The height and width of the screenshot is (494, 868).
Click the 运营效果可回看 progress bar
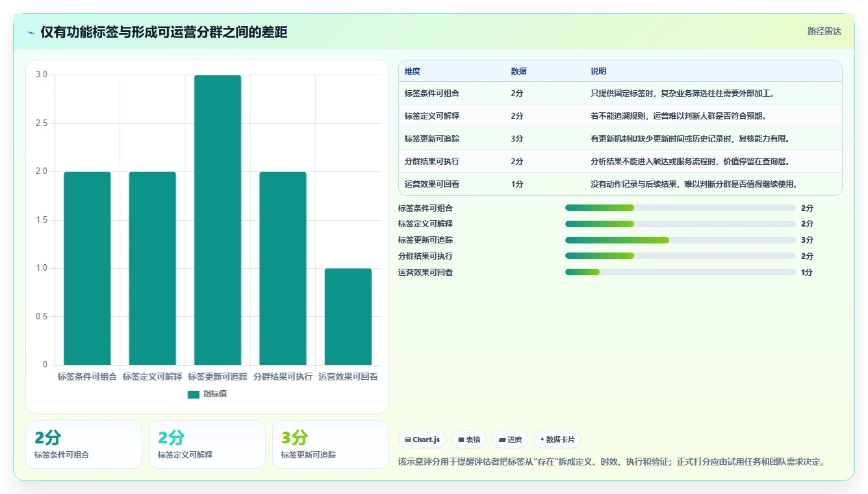(x=680, y=272)
